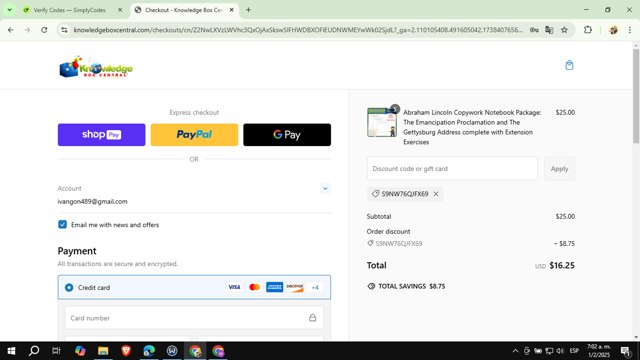This screenshot has height=360, width=640.
Task: Click the address bar URL
Action: 298,30
